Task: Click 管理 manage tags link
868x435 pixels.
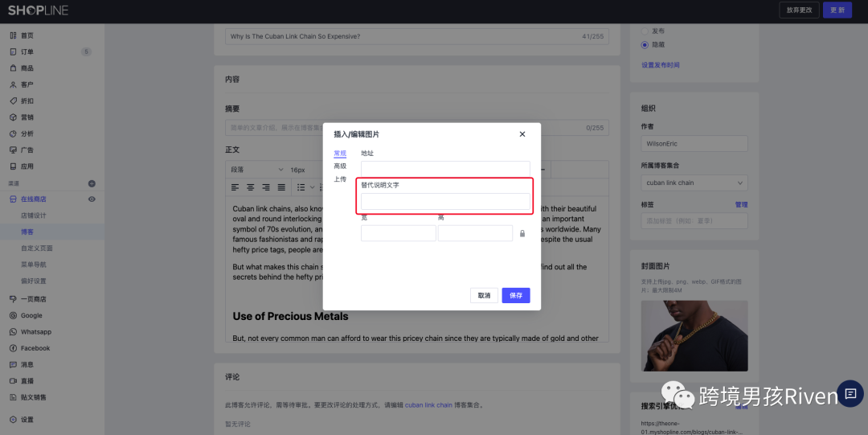Action: (741, 204)
